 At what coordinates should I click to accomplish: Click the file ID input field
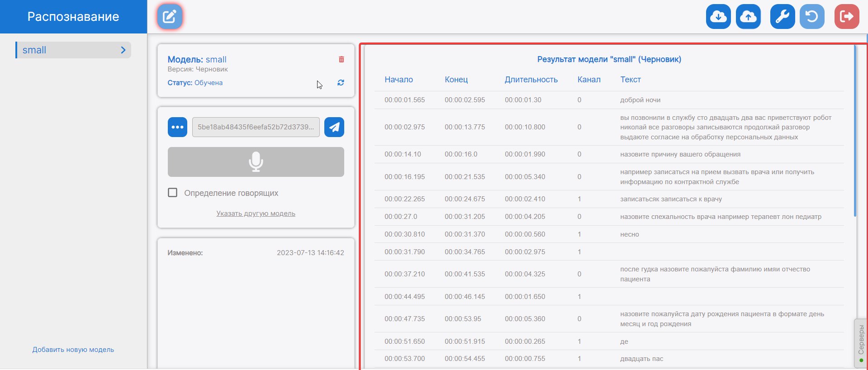256,127
